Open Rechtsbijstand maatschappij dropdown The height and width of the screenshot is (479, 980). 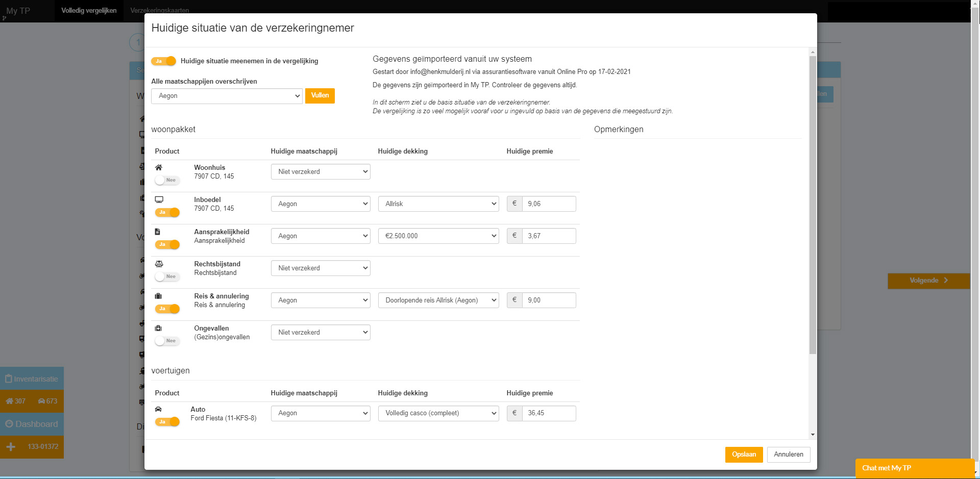point(321,268)
